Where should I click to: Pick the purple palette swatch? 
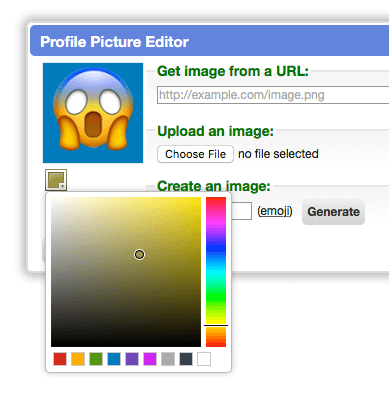pos(132,359)
